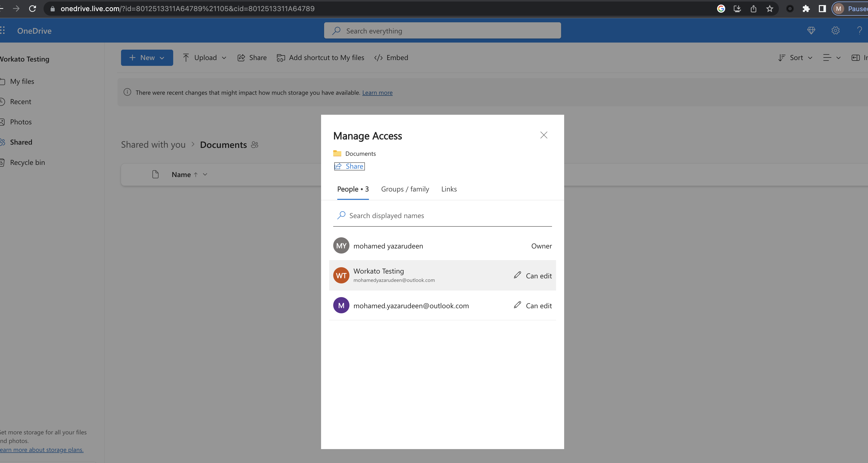Switch to the Groups / family tab
Image resolution: width=868 pixels, height=463 pixels.
coord(405,189)
